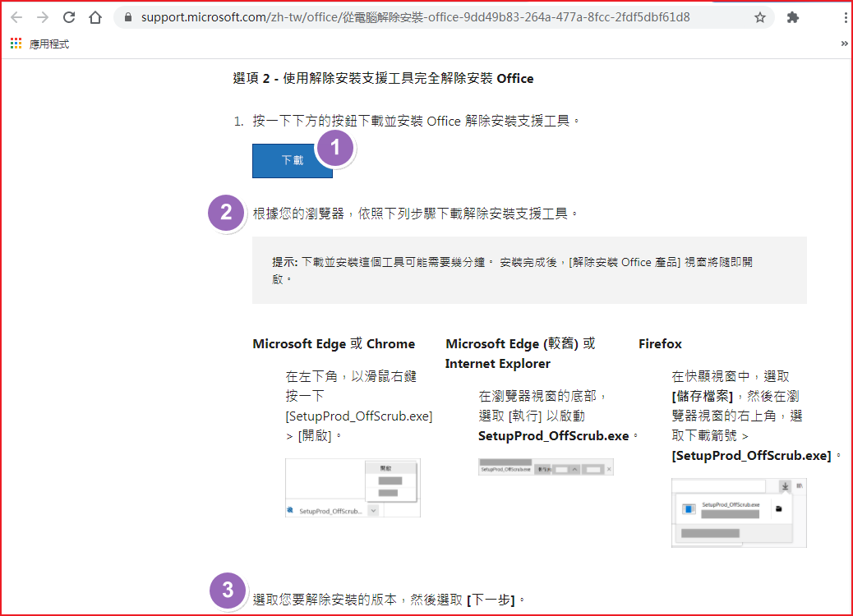Image resolution: width=853 pixels, height=616 pixels.
Task: Open the 應用程式 apps shortcut
Action: tap(39, 44)
